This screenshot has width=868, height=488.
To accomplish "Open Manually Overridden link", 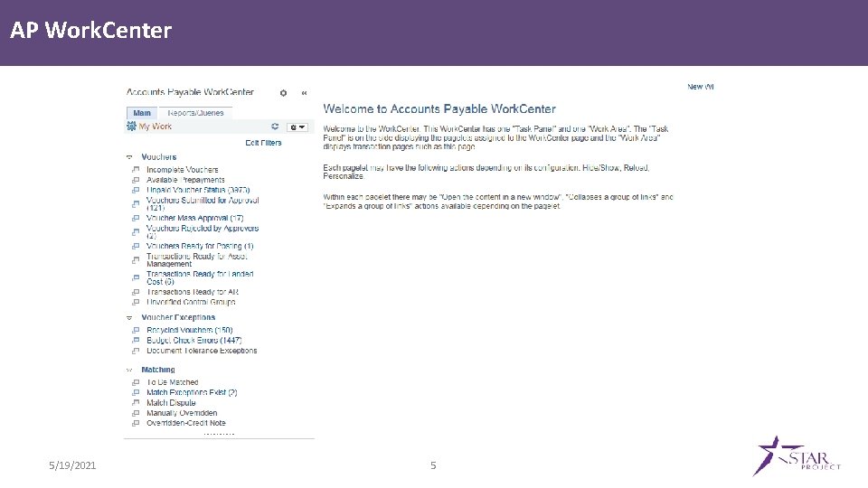I will pyautogui.click(x=182, y=413).
